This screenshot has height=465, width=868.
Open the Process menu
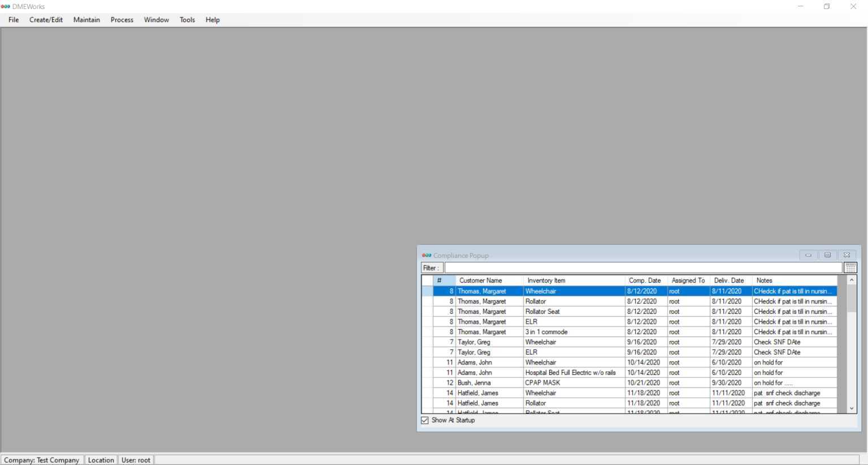coord(122,20)
